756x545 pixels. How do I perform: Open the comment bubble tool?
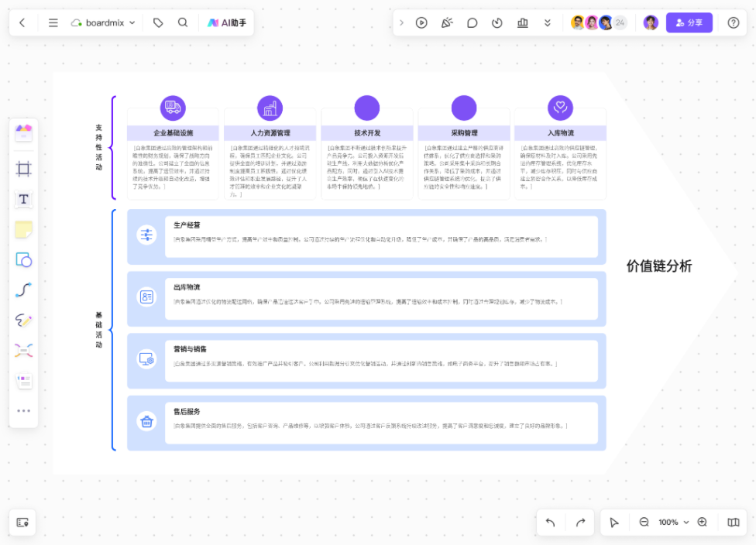(472, 23)
